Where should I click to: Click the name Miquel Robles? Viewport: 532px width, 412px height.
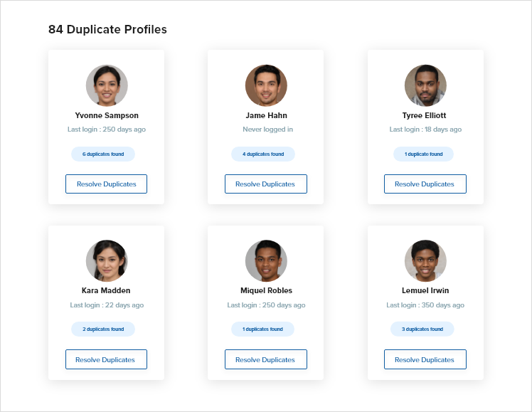[266, 290]
